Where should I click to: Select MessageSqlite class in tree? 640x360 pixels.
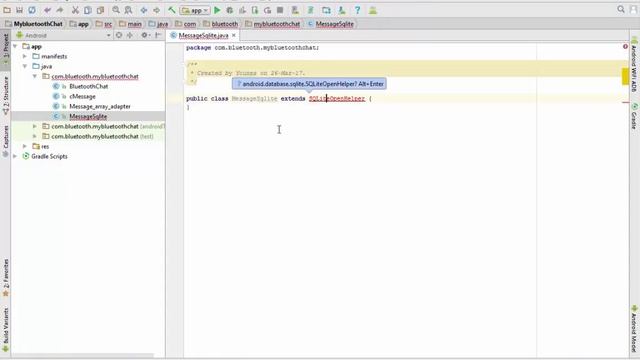click(x=88, y=116)
